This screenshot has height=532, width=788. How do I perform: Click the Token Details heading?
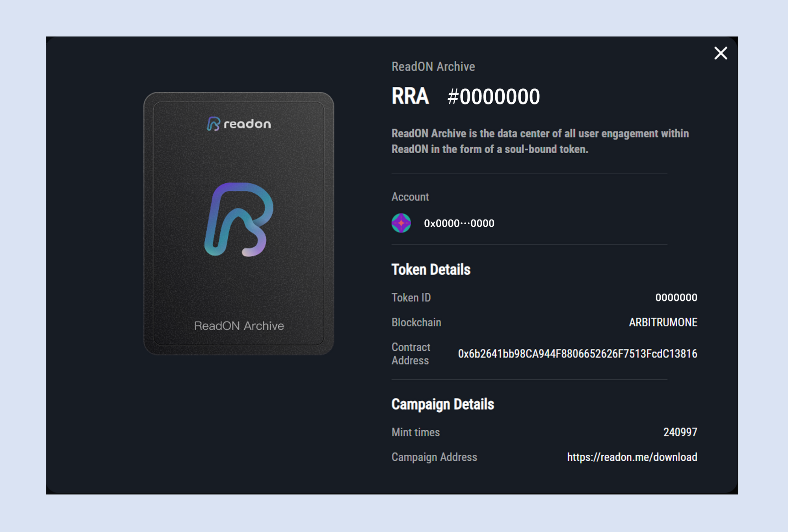(x=431, y=270)
